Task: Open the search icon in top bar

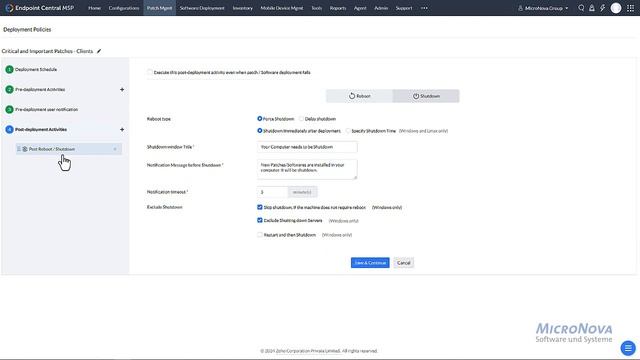Action: tap(581, 8)
